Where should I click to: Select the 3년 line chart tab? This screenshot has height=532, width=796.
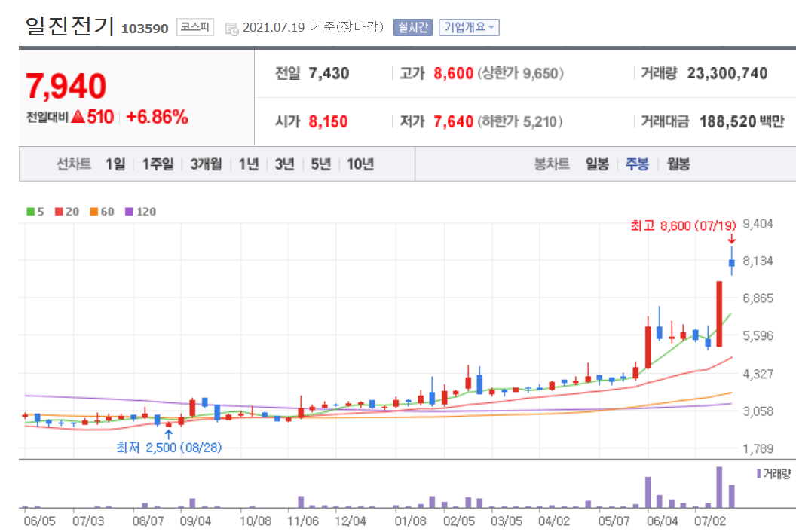pyautogui.click(x=284, y=164)
